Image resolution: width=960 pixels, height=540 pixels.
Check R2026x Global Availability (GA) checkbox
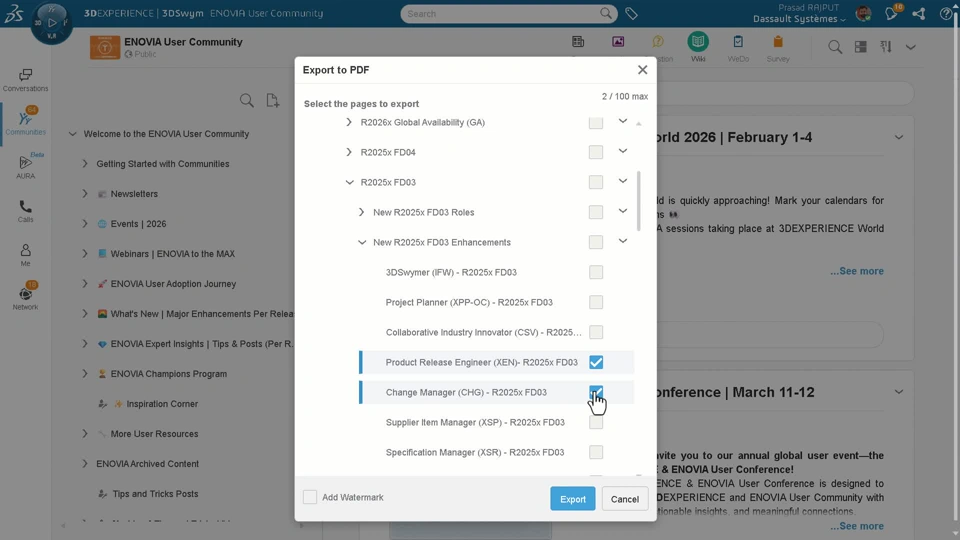(x=596, y=122)
